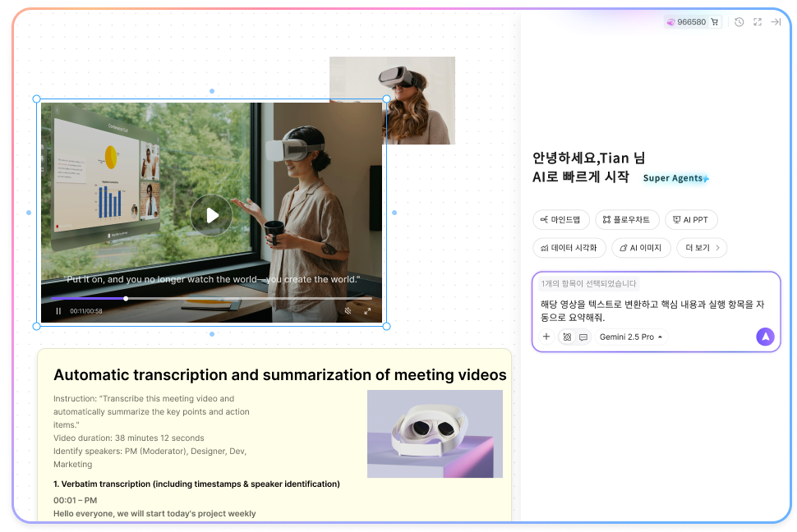Click the shopping cart icon beside credits

(714, 22)
